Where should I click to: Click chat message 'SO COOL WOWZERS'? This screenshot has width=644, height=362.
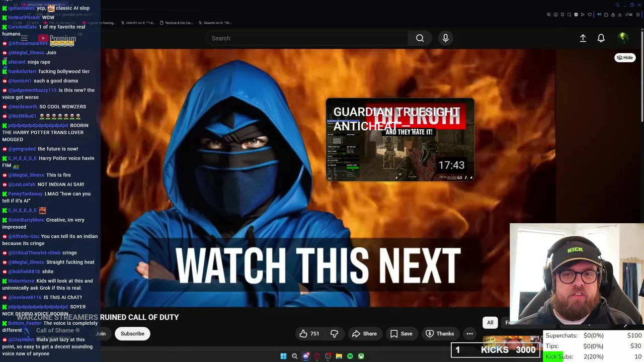pos(62,107)
